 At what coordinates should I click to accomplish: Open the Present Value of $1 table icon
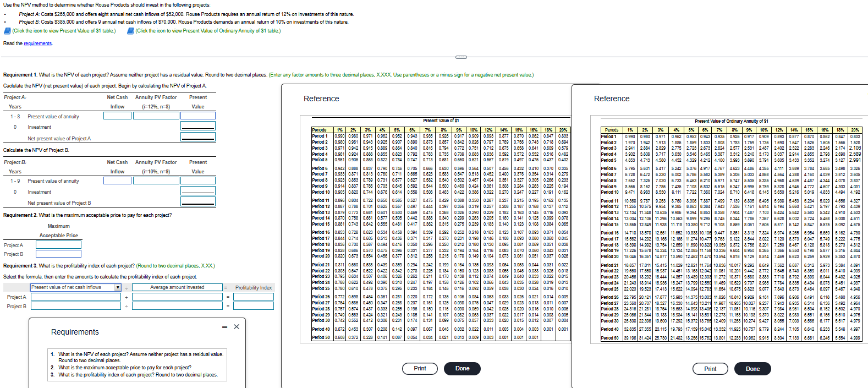[7, 31]
